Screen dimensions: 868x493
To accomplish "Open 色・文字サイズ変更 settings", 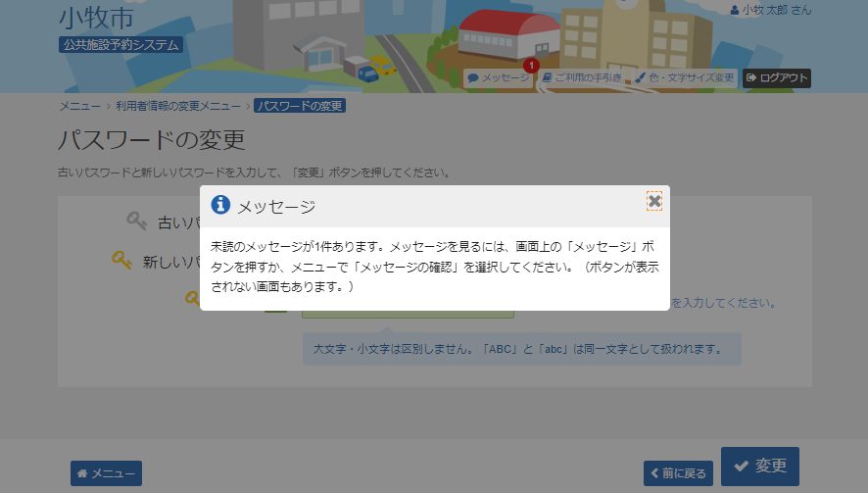I will (x=685, y=78).
